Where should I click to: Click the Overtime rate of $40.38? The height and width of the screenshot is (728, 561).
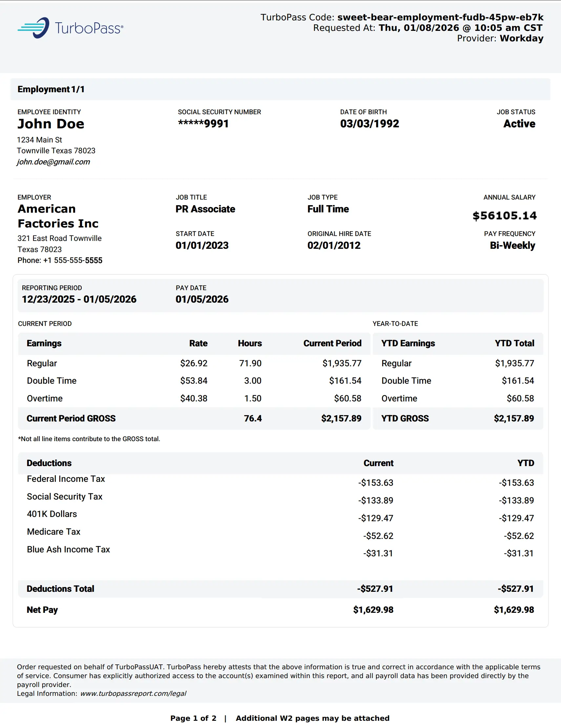tap(194, 398)
